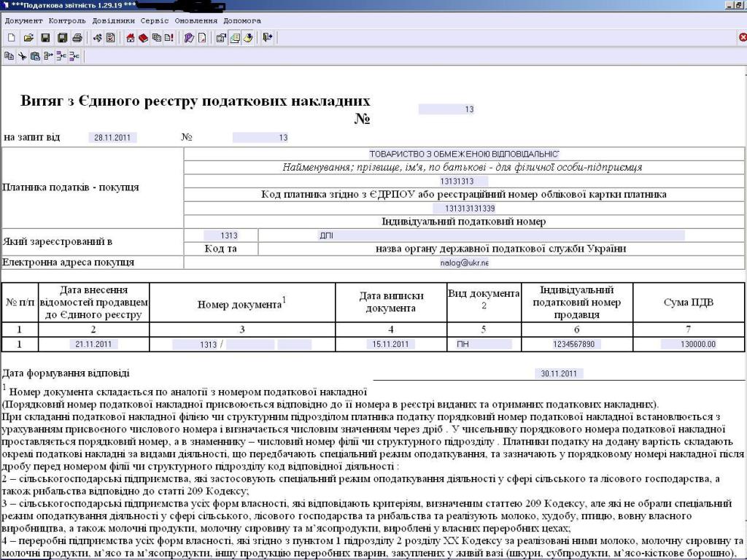Click the first floppy disk Save icon
Screen dimensions: 747x560
(x=45, y=37)
